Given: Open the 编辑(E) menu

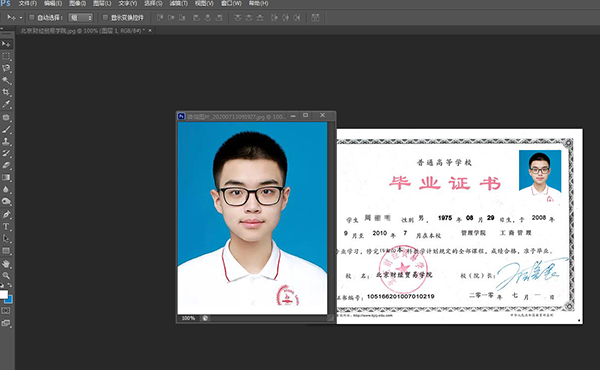Looking at the screenshot, I should 53,3.
